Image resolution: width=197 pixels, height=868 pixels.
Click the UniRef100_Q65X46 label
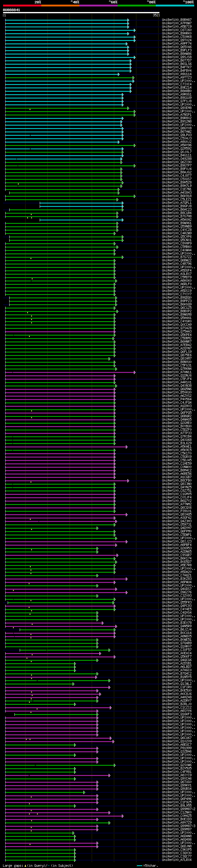pos(177,47)
